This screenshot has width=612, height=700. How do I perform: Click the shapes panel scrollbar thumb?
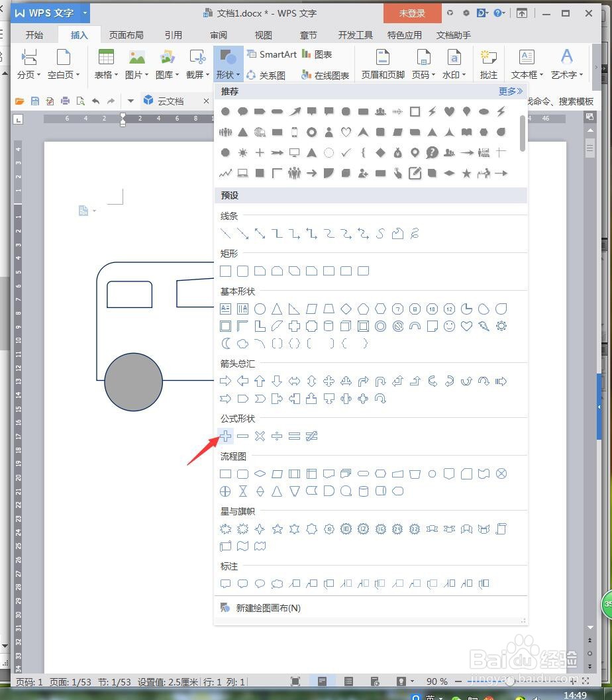point(523,132)
